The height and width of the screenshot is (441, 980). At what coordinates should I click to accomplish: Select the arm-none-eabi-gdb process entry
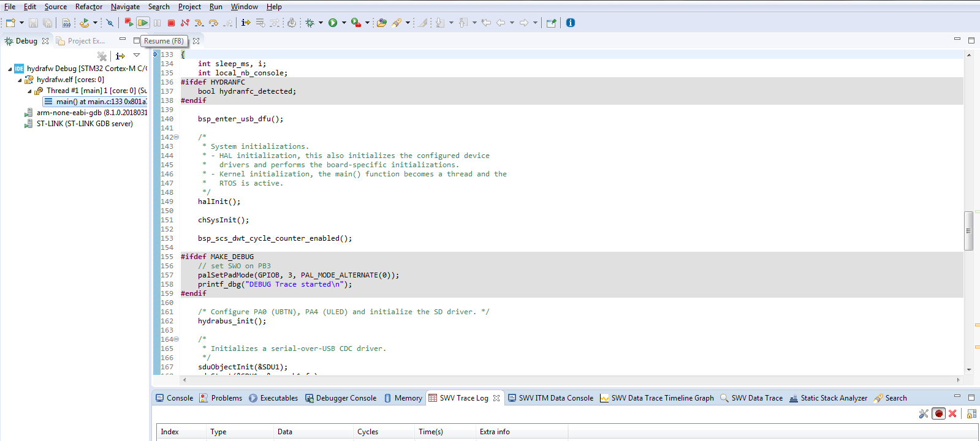click(85, 113)
